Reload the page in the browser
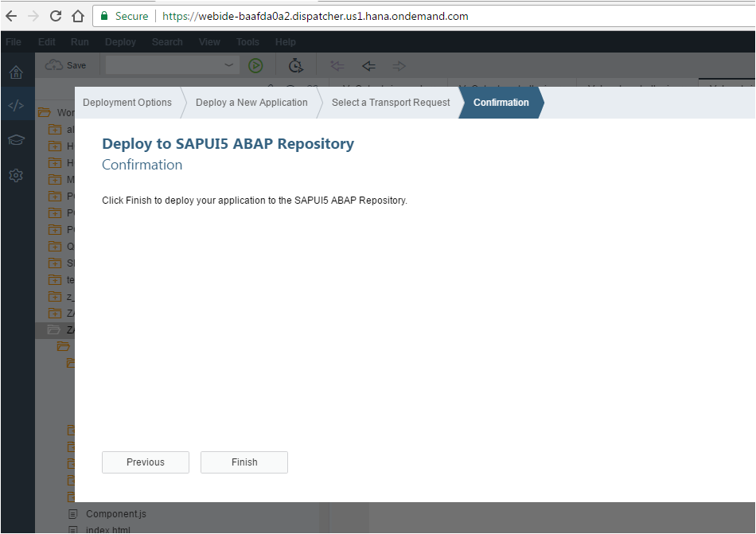The image size is (756, 534). [x=56, y=17]
